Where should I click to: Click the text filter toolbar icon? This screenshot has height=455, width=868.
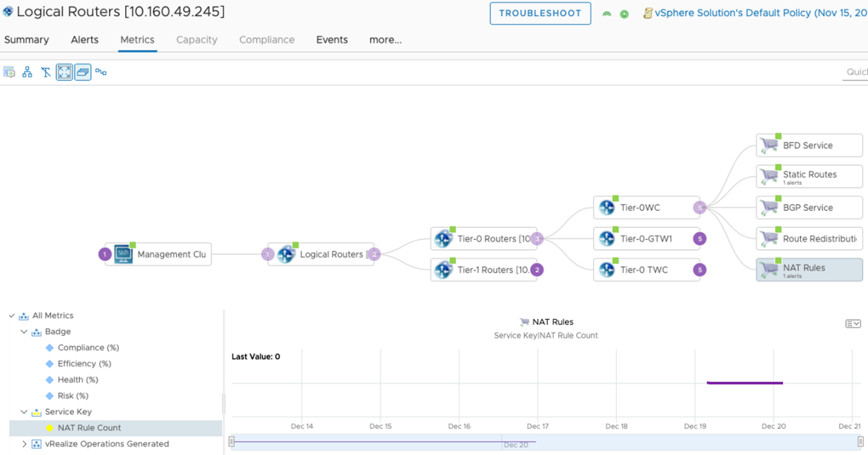[x=45, y=72]
